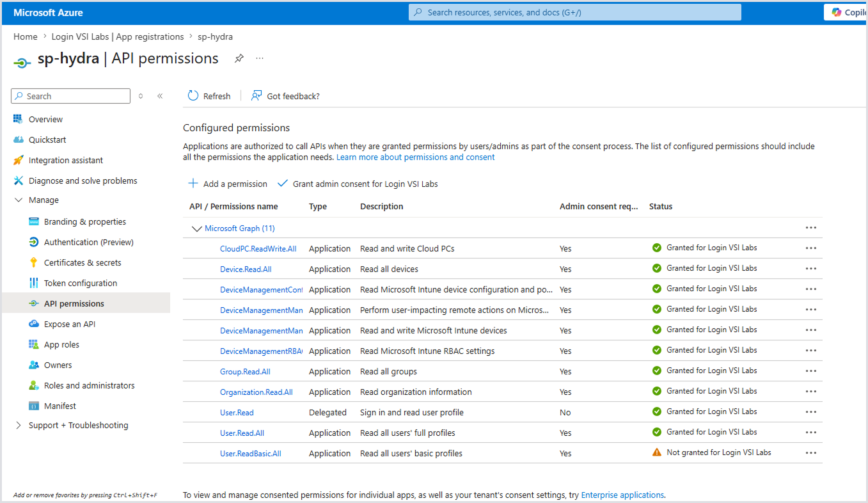Click Add a permission button
Screen dimensions: 868x503
[x=228, y=184]
